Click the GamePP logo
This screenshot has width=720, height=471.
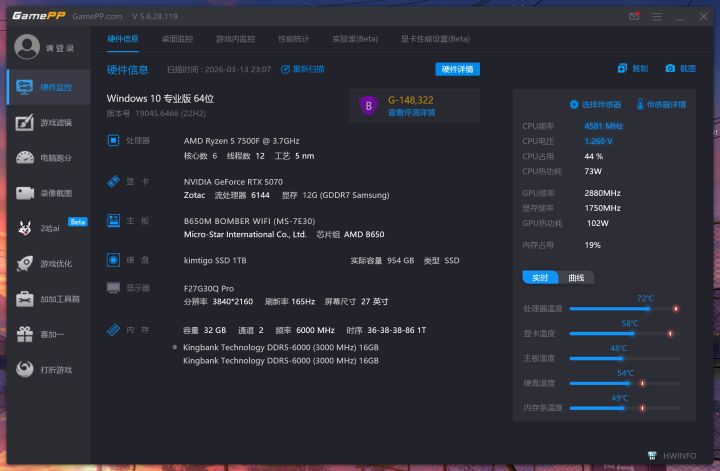coord(39,16)
